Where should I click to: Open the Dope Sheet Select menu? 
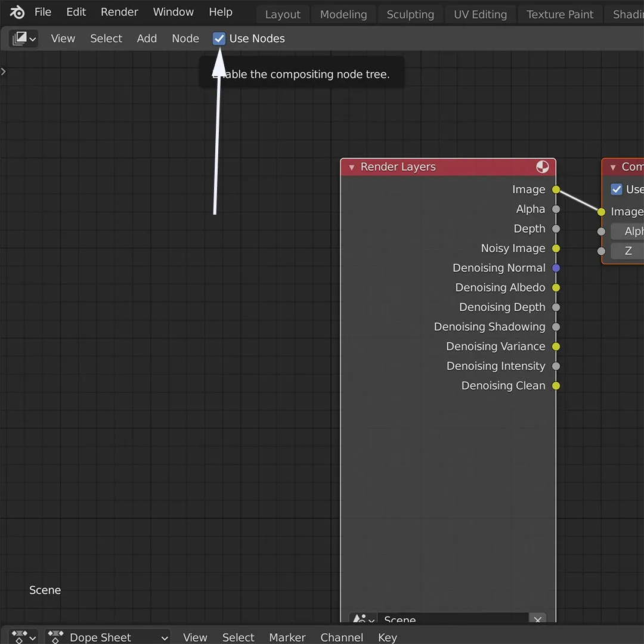pos(238,637)
